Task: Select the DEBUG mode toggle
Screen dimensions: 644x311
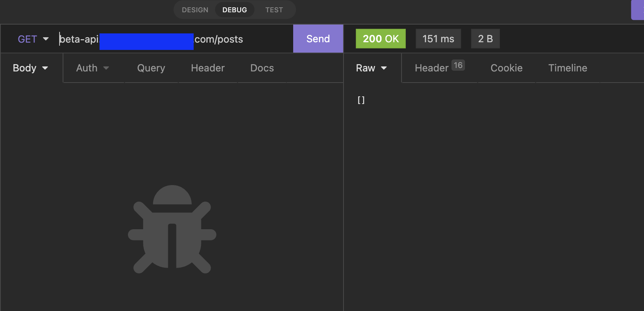Action: pyautogui.click(x=234, y=10)
